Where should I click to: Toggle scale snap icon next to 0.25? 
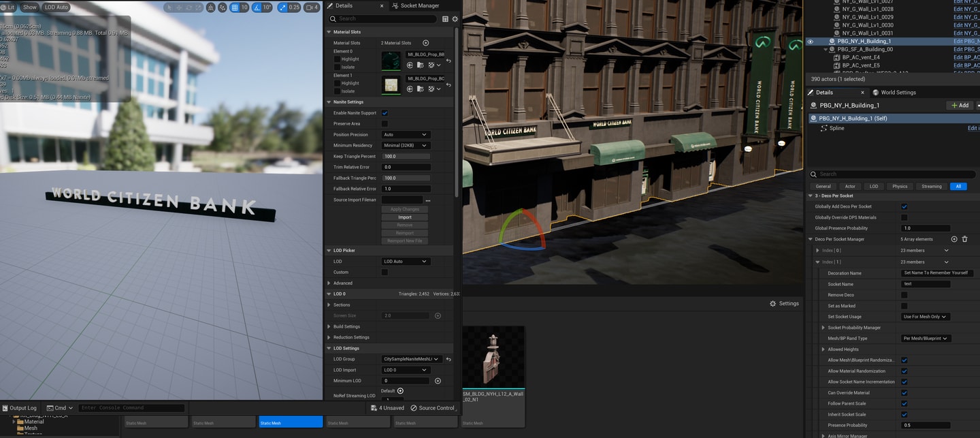[x=282, y=7]
